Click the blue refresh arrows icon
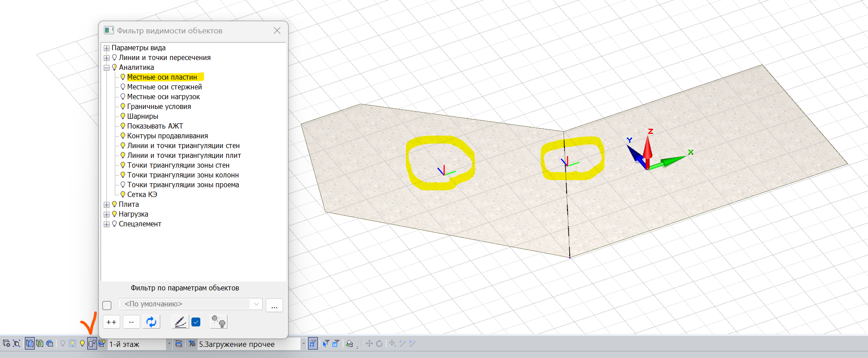The width and height of the screenshot is (868, 358). (151, 322)
